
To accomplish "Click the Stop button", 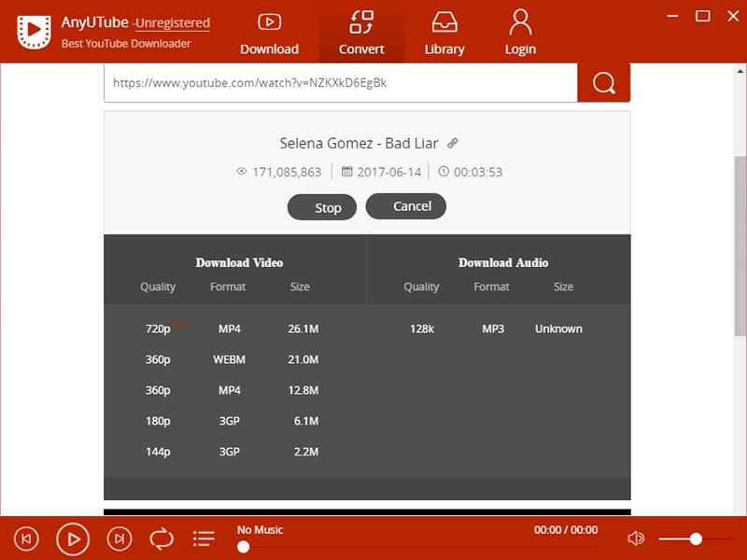I will coord(321,207).
